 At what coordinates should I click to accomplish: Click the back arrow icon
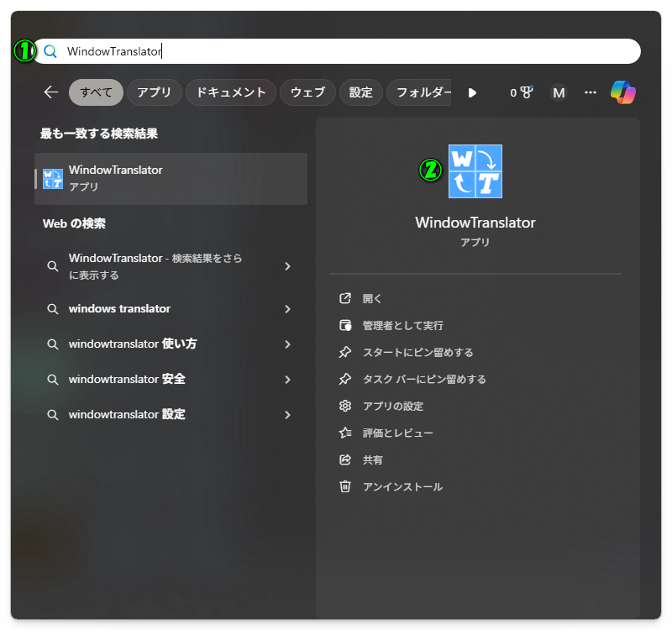click(51, 92)
